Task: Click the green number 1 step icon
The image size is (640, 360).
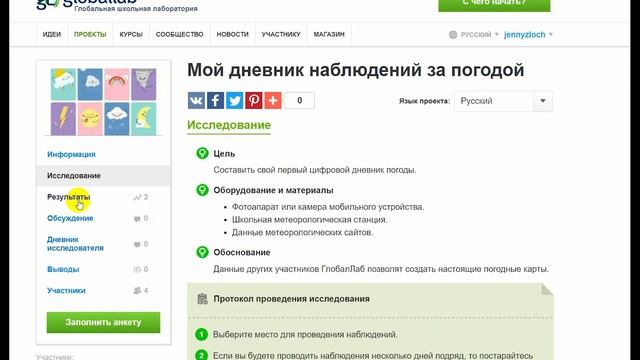Action: pyautogui.click(x=202, y=335)
